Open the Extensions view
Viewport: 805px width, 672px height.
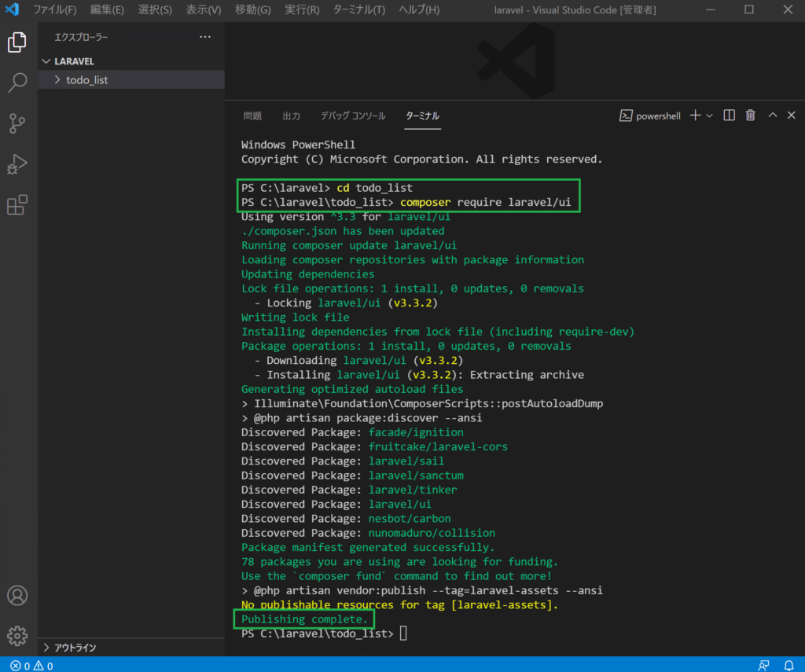click(17, 205)
